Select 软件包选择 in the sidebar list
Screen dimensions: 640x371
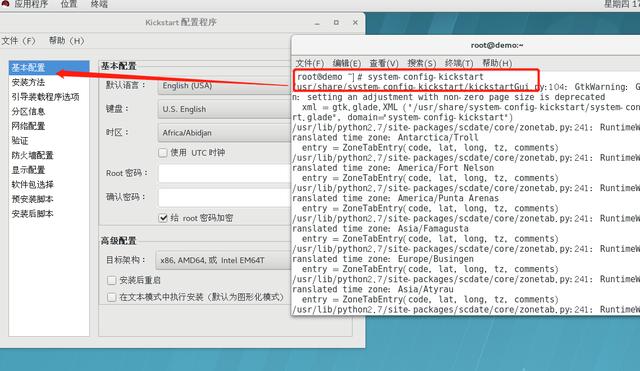(x=49, y=184)
